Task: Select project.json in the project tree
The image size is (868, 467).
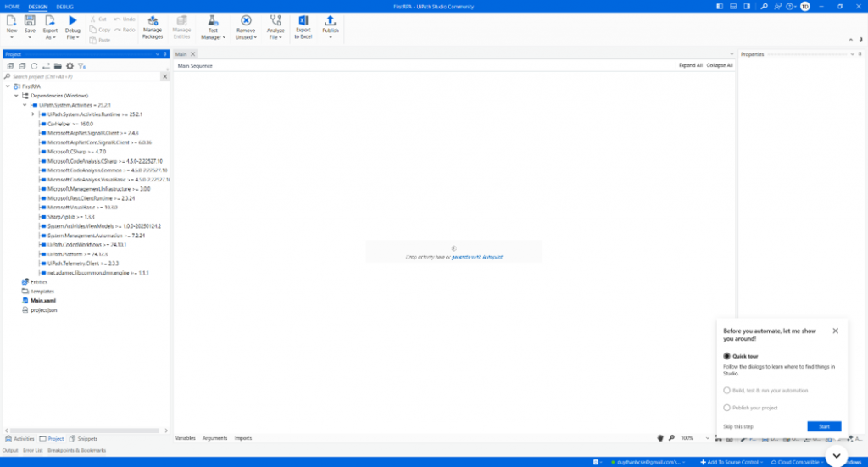Action: pos(44,310)
